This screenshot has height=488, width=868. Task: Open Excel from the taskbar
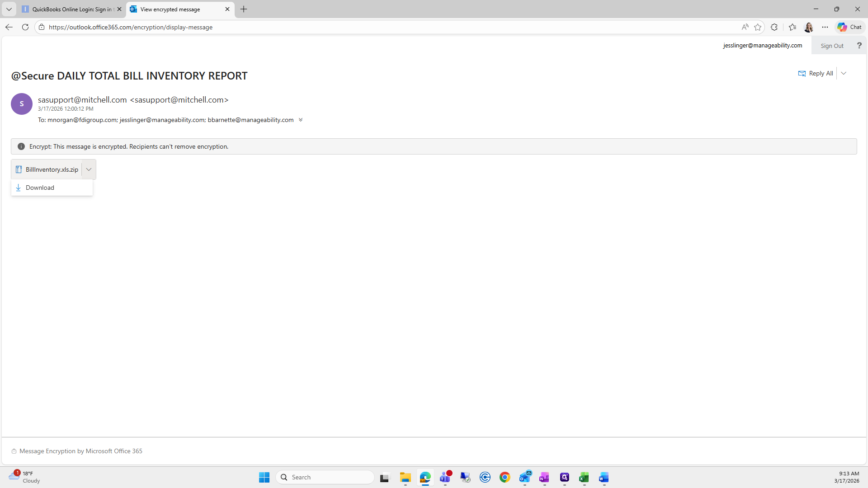point(584,477)
